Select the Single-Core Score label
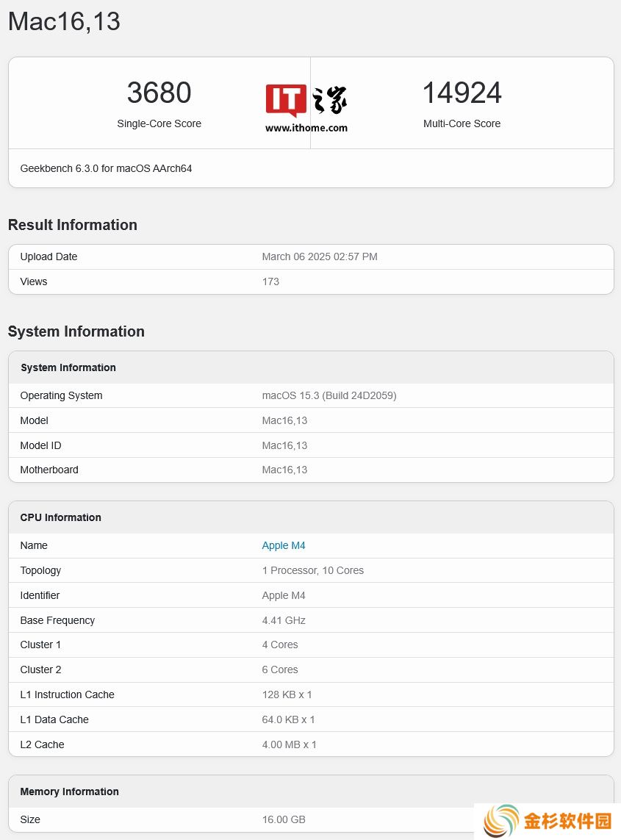Screen dimensions: 621x840 159,123
